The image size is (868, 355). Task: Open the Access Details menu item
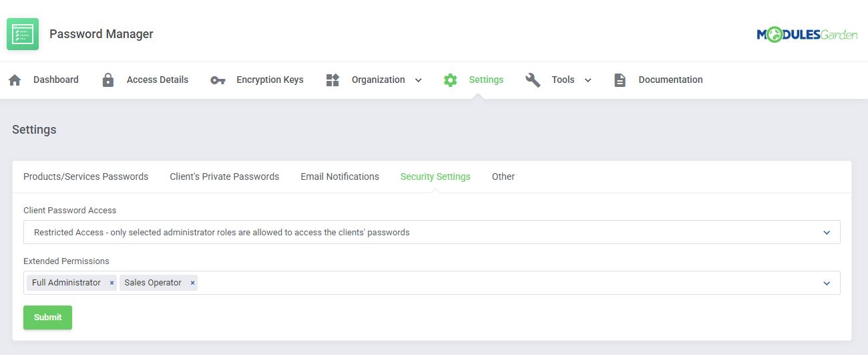point(158,80)
